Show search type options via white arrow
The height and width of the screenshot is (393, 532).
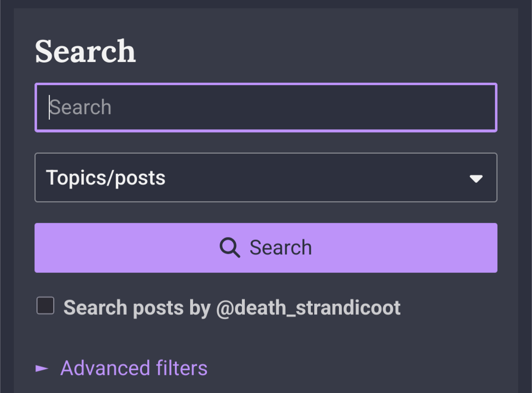[x=476, y=179]
